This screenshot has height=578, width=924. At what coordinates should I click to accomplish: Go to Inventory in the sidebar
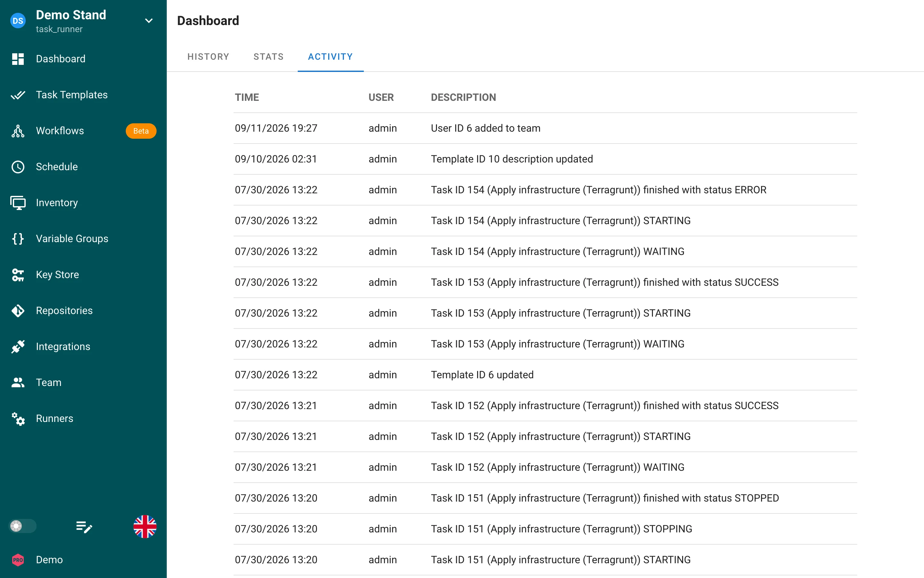click(x=57, y=203)
